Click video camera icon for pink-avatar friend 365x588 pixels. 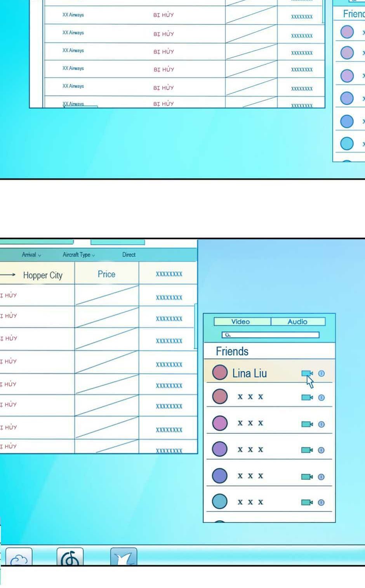(x=307, y=424)
